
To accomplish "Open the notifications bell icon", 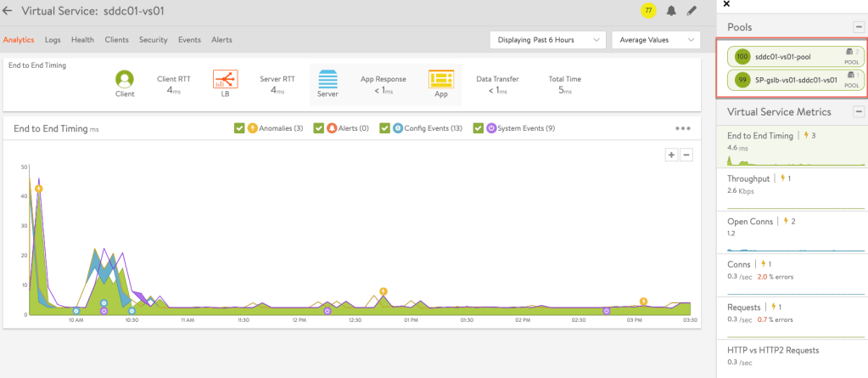I will click(x=671, y=11).
